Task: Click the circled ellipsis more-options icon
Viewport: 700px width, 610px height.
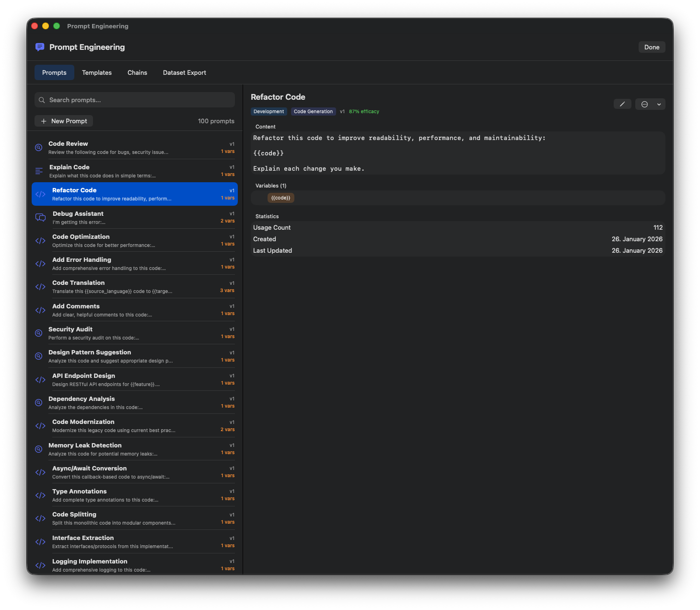Action: tap(644, 104)
